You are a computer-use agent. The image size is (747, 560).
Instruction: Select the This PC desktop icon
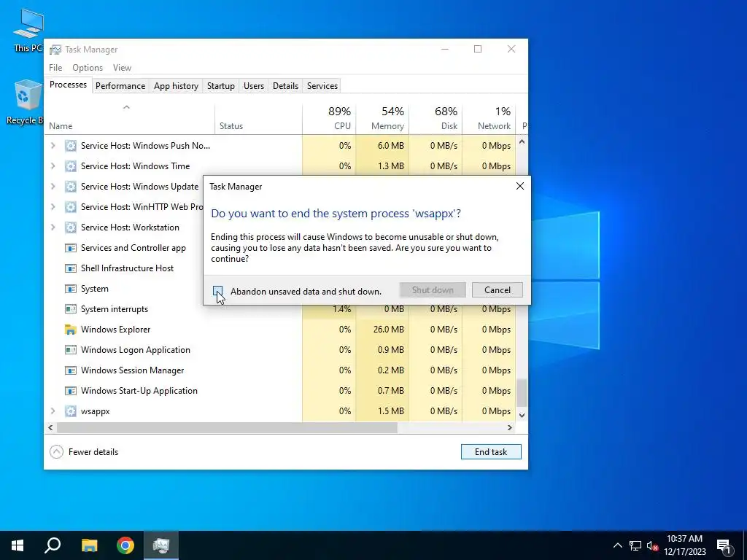pos(28,30)
